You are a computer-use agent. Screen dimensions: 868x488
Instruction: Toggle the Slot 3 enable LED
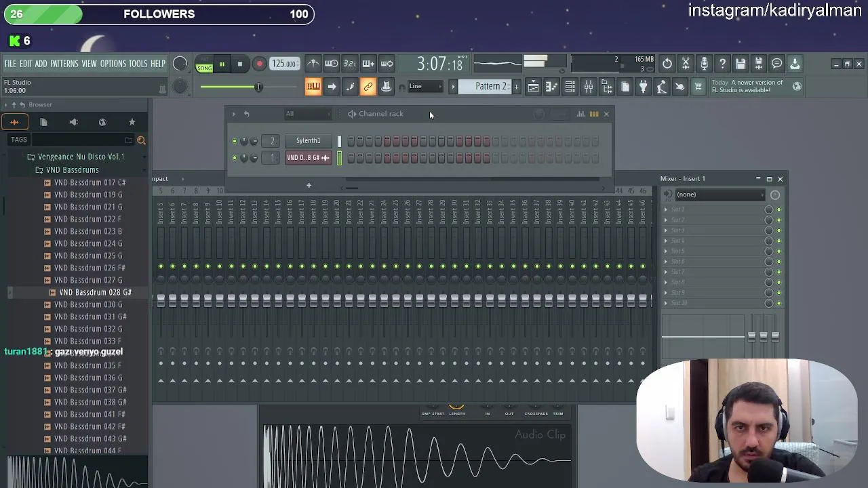tap(778, 230)
